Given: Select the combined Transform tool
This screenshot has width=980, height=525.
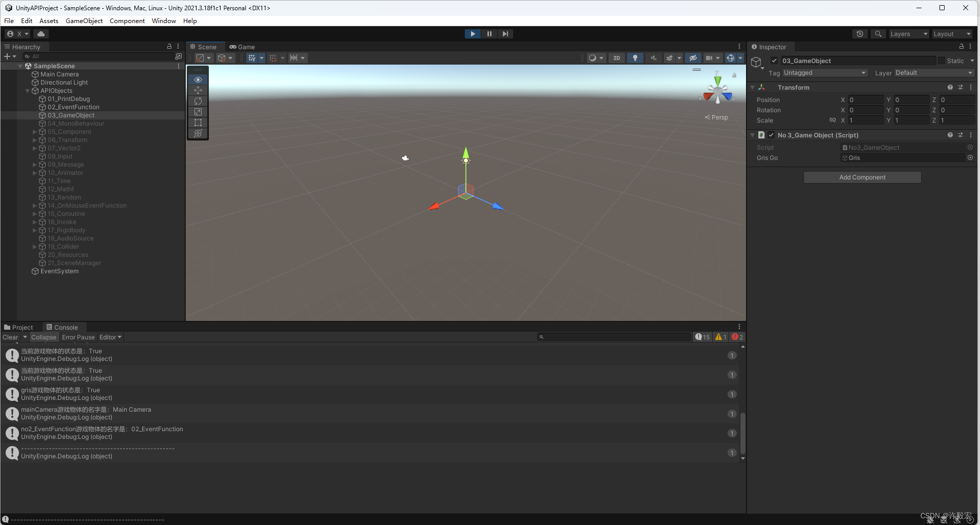Looking at the screenshot, I should 198,133.
